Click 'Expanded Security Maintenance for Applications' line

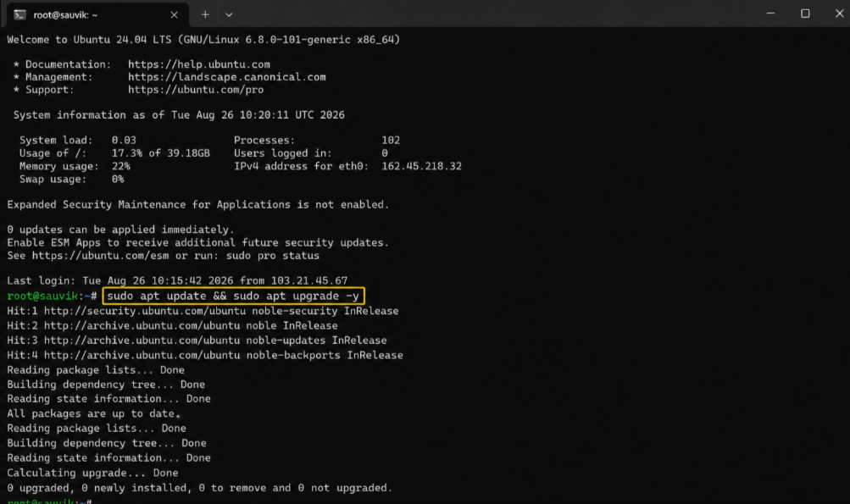tap(197, 205)
